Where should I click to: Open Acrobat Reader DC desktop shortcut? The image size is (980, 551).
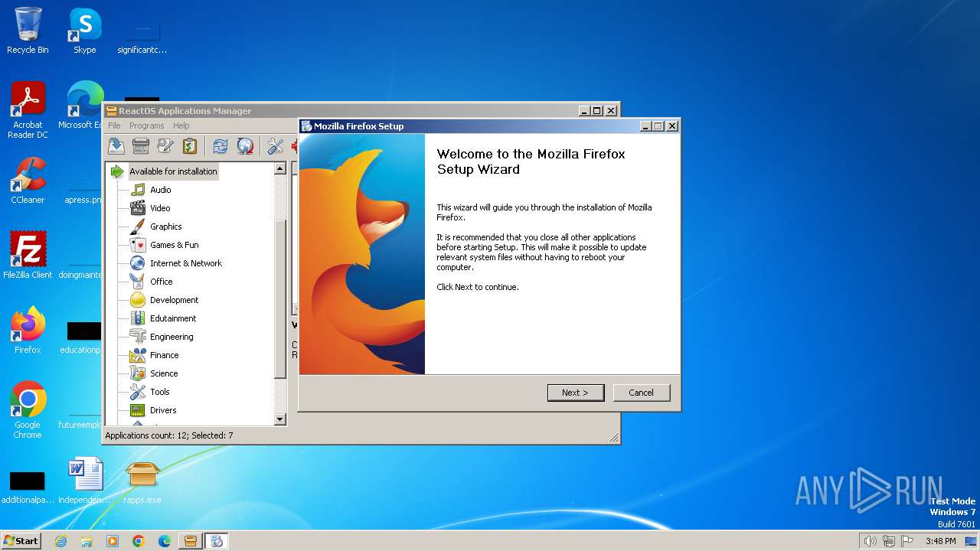pos(28,109)
